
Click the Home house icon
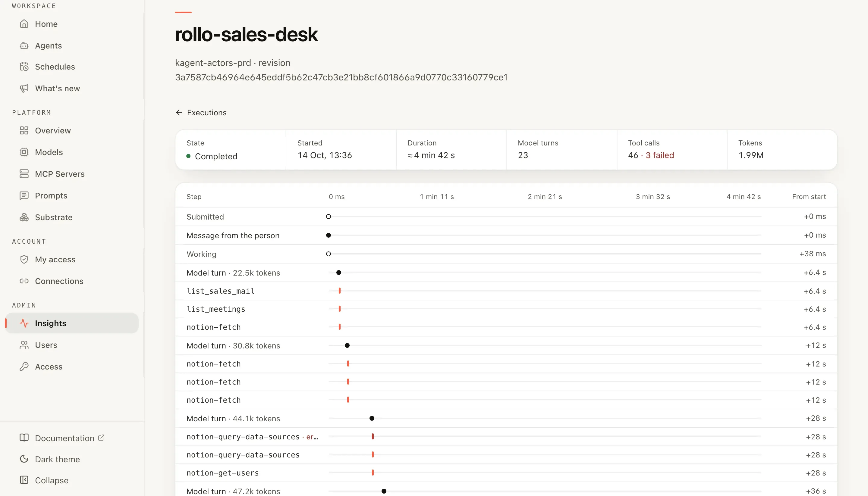24,24
